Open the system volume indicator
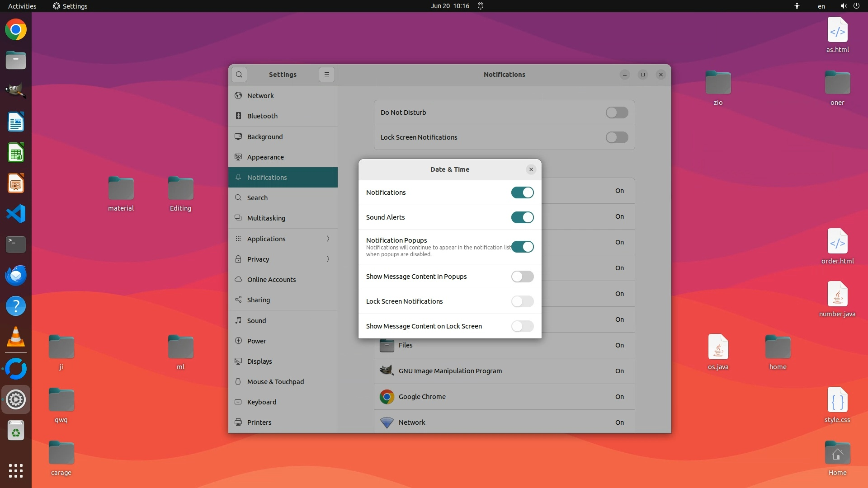Viewport: 868px width, 488px height. (843, 6)
